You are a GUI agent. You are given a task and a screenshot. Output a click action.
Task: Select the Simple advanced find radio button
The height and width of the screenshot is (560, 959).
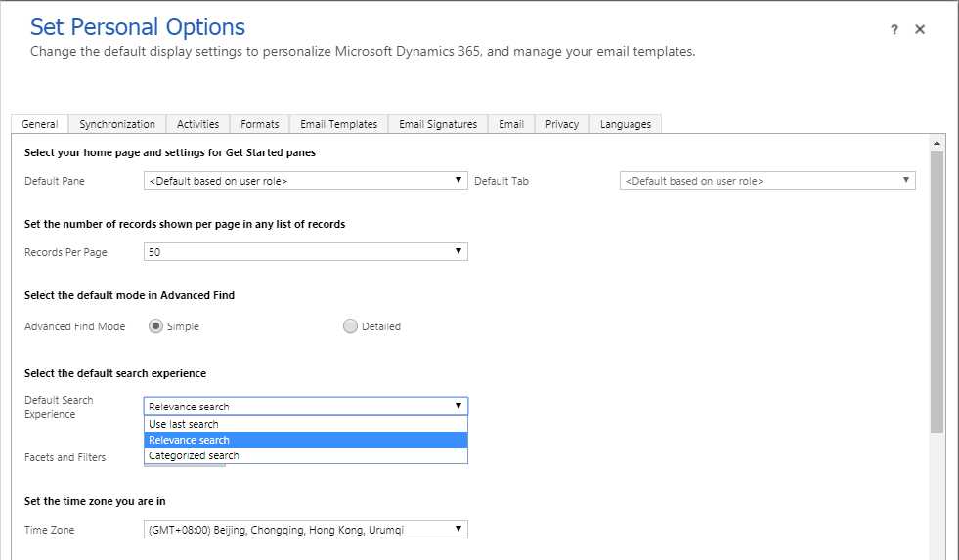point(156,326)
